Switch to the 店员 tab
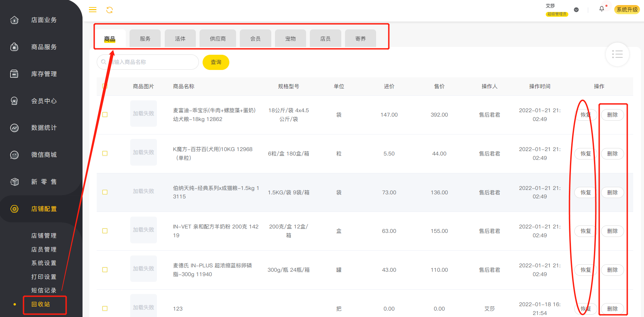The image size is (644, 317). tap(325, 39)
